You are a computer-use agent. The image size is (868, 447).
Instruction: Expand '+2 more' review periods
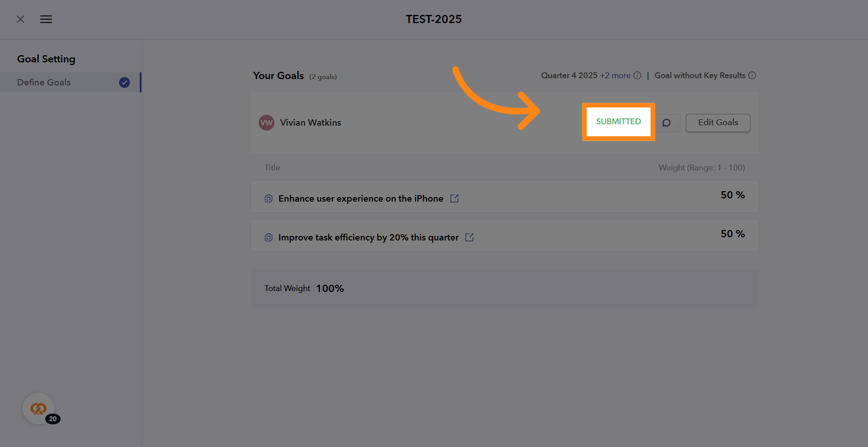coord(615,75)
